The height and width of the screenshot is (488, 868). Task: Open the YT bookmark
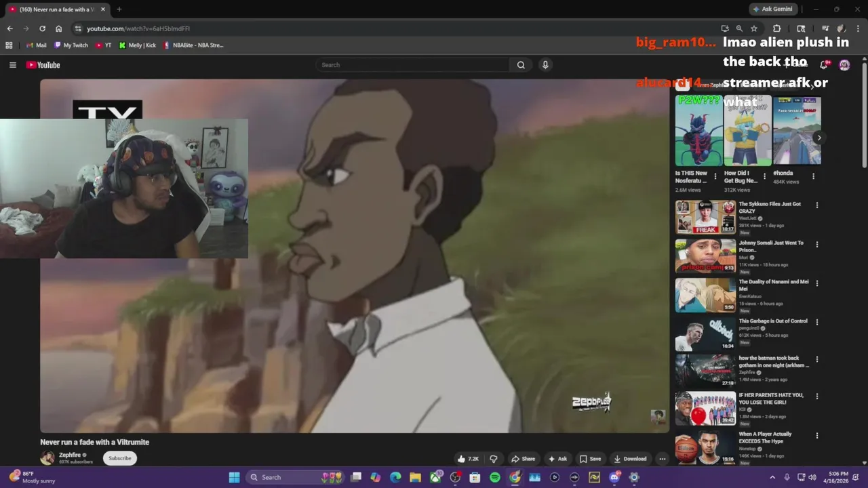pyautogui.click(x=104, y=45)
